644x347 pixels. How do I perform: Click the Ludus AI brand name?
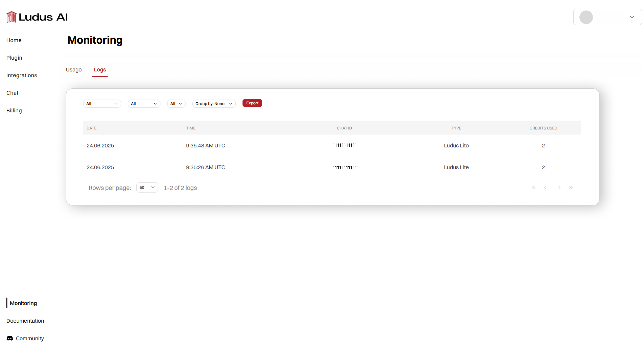pos(43,17)
